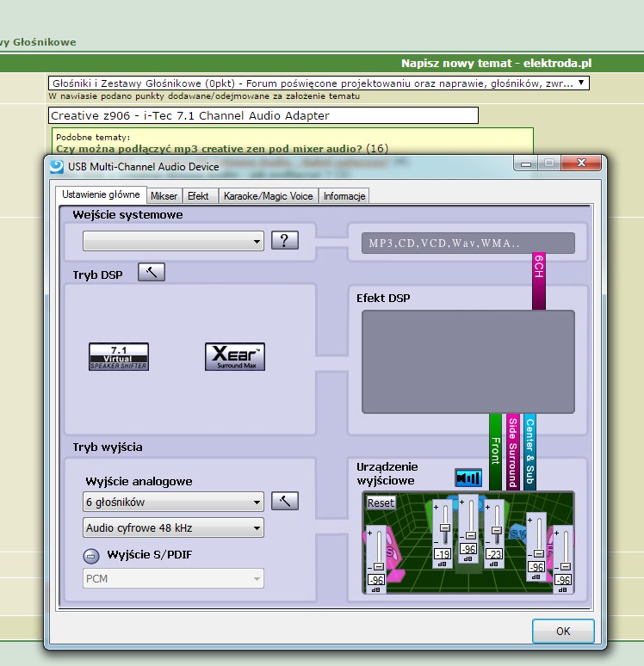Open the Informacje tab
Image resolution: width=644 pixels, height=666 pixels.
344,196
